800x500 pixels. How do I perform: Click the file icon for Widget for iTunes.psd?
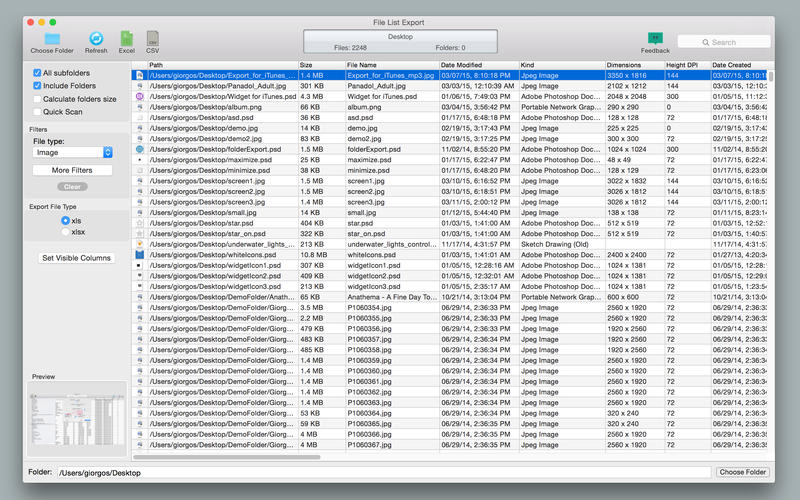pyautogui.click(x=139, y=96)
